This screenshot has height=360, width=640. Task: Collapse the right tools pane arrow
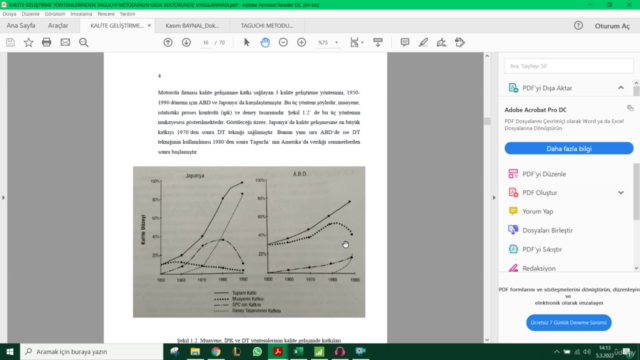coord(494,198)
